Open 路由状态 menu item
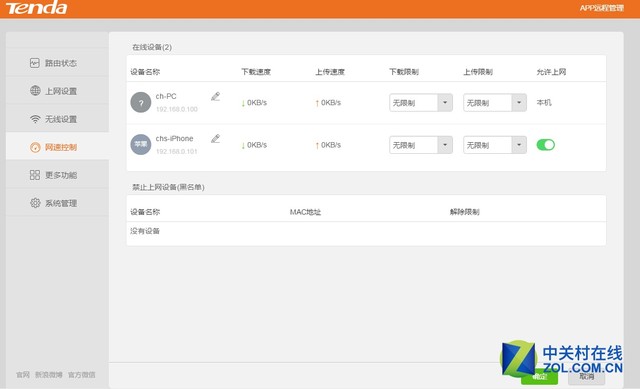Screen dimensions: 640x389 pyautogui.click(x=57, y=63)
